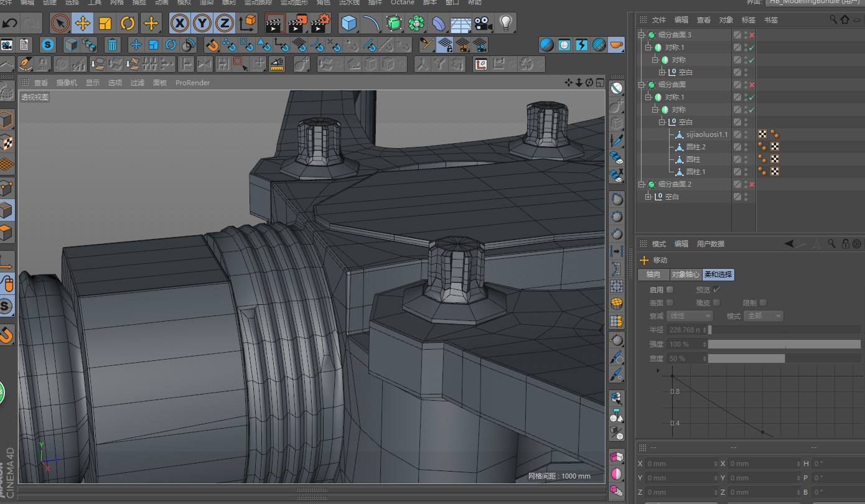Select the Scale tool
The width and height of the screenshot is (865, 504).
pyautogui.click(x=106, y=23)
